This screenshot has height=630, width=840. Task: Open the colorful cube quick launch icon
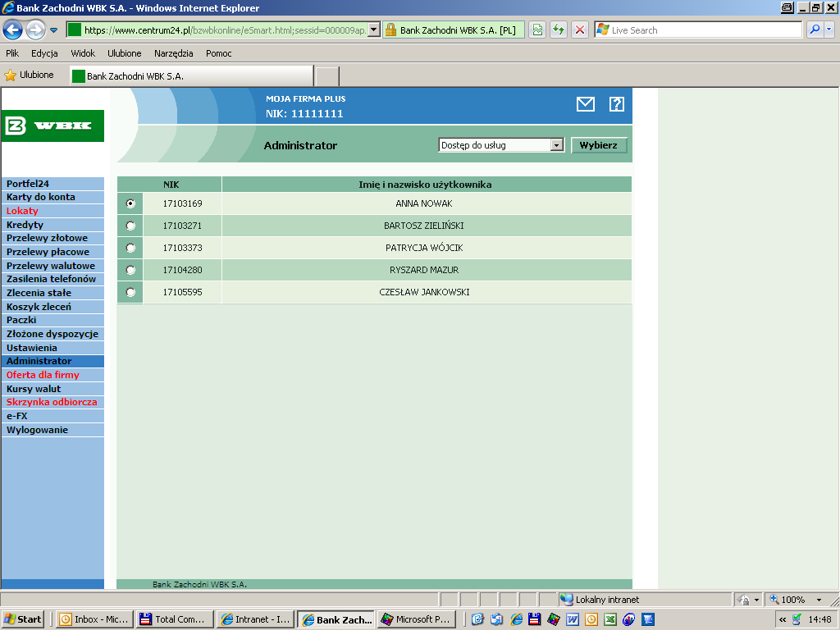click(x=554, y=619)
